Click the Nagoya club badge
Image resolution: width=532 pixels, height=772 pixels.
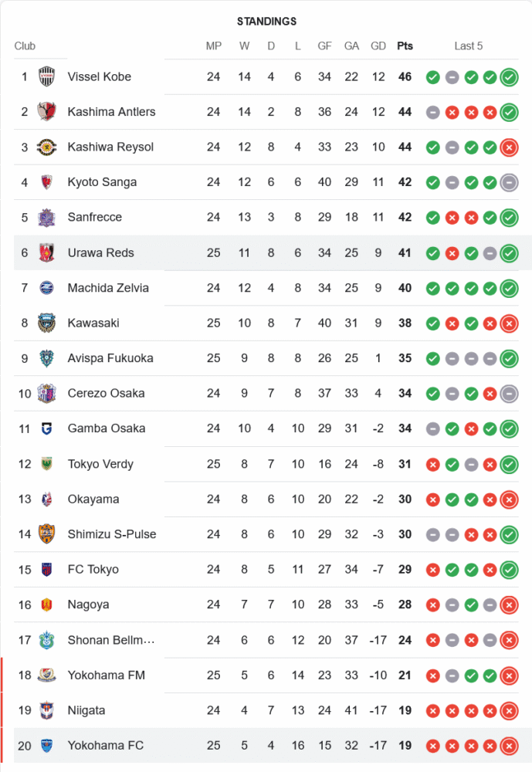pos(47,604)
